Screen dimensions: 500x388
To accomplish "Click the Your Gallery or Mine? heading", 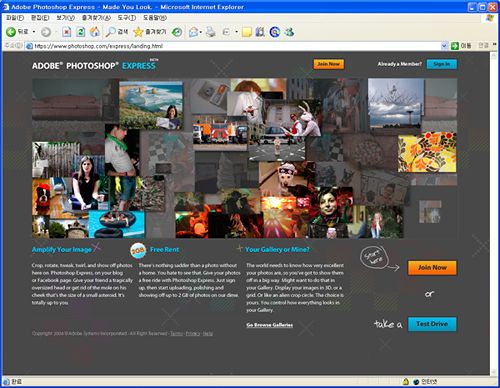I will [x=277, y=250].
